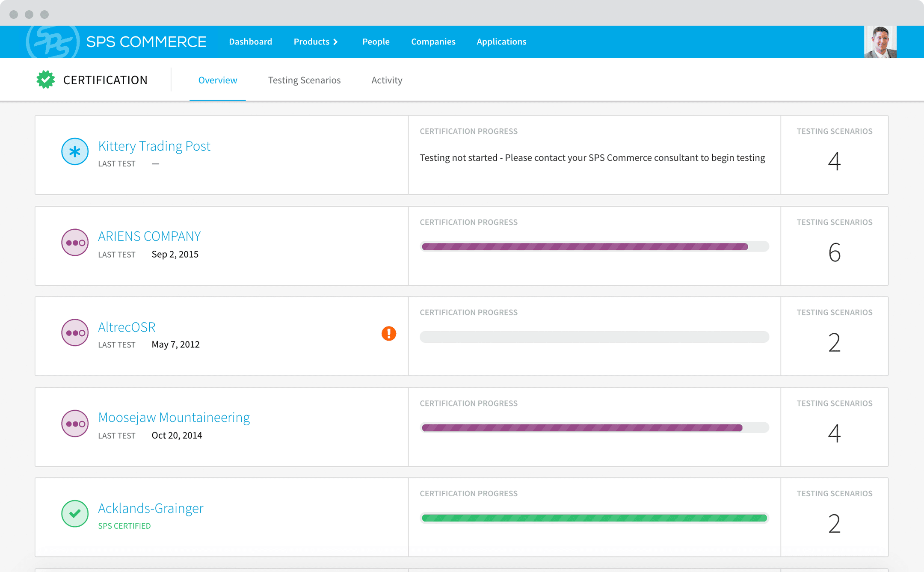Viewport: 924px width, 572px height.
Task: Open the Activity tab
Action: click(387, 80)
